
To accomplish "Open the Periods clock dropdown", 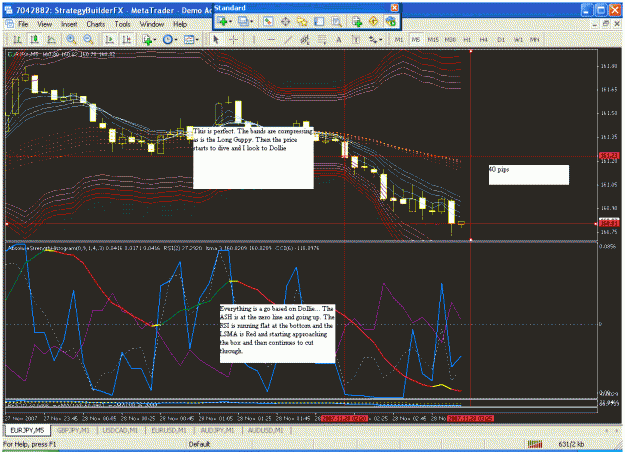I will point(170,39).
